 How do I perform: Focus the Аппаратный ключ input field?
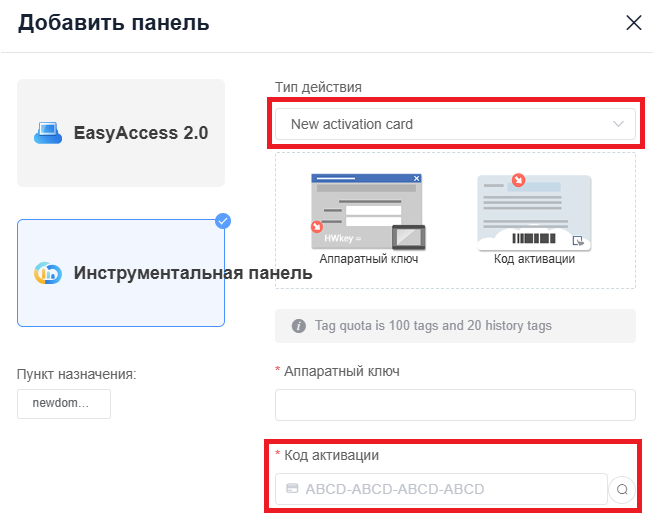[x=455, y=405]
